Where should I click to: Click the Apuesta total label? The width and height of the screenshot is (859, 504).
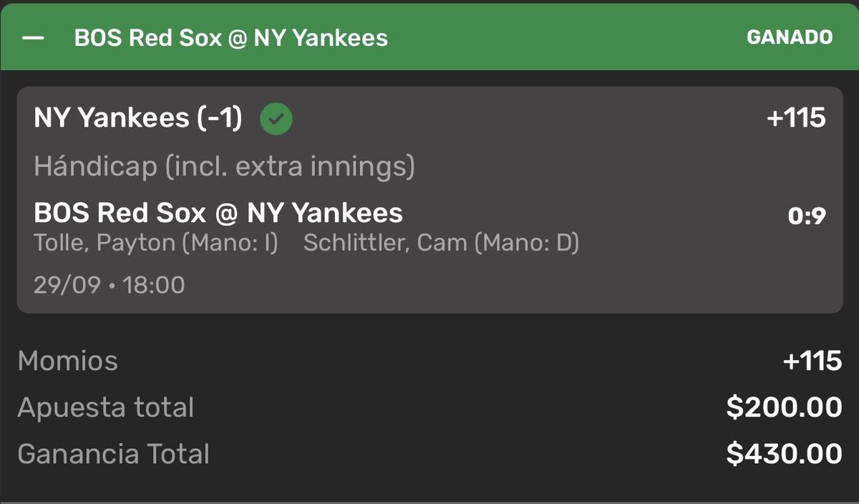106,408
